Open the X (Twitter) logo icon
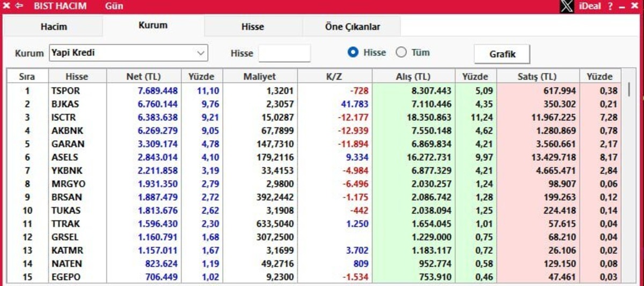 pyautogui.click(x=567, y=6)
